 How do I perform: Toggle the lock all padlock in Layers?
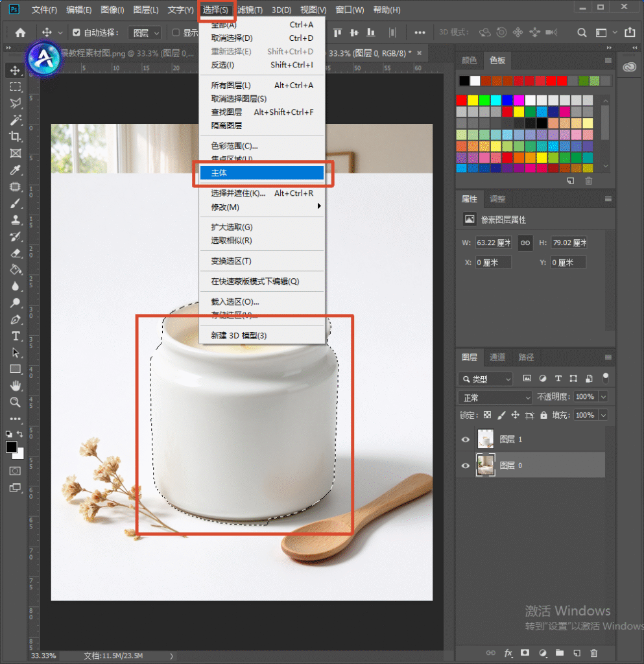point(543,415)
